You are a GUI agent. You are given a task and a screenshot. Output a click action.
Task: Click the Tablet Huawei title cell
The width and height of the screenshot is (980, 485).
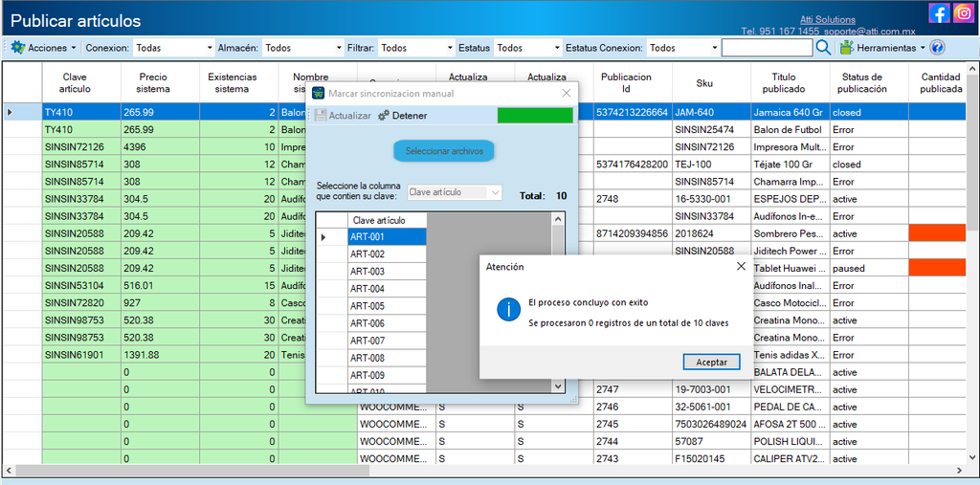click(791, 268)
